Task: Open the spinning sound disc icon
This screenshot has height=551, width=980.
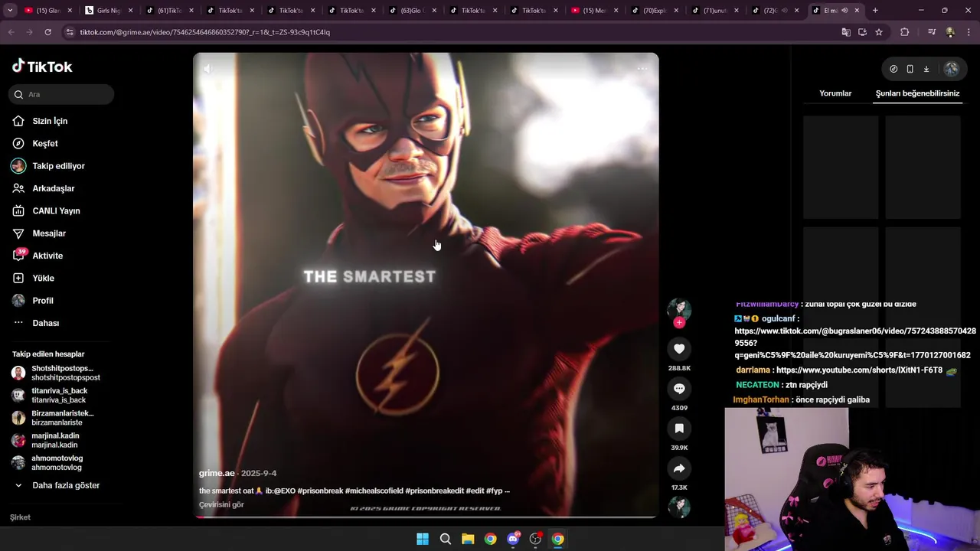Action: click(x=679, y=507)
